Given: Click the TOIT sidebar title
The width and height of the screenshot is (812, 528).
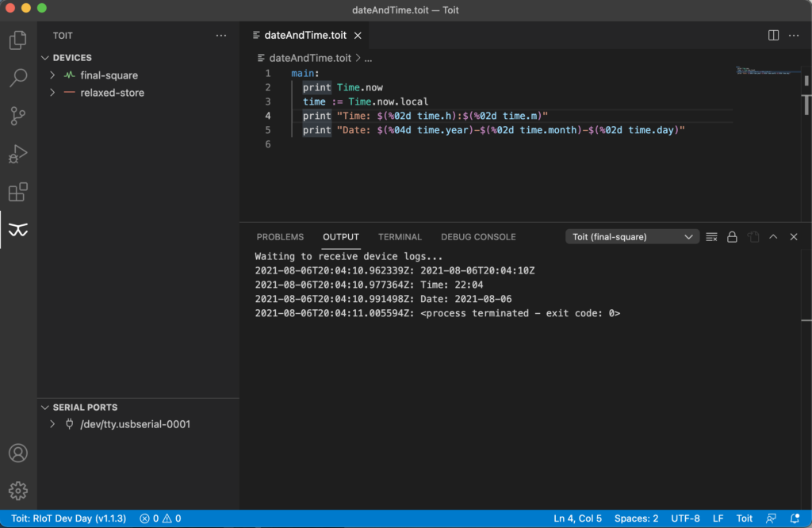Looking at the screenshot, I should tap(63, 35).
